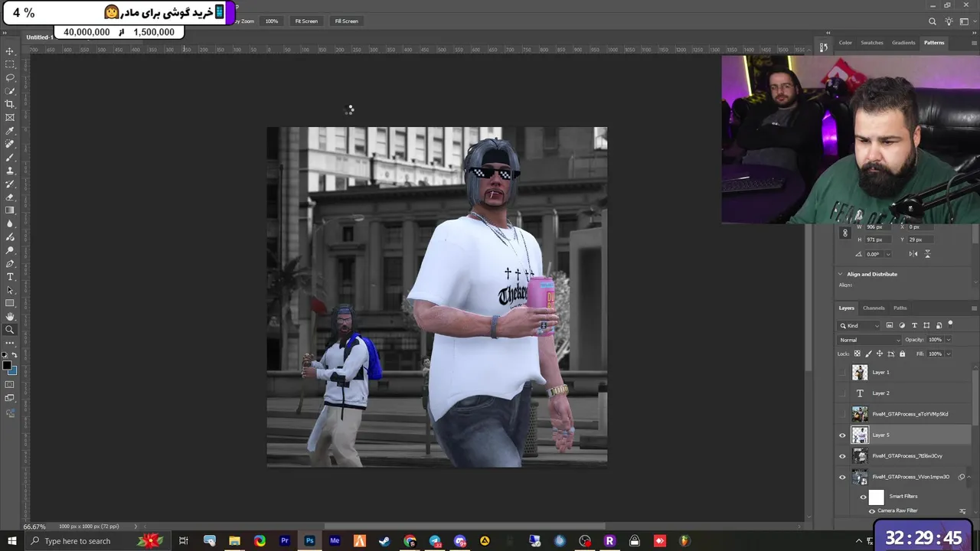Toggle Camera Raw Filter visibility eye
Screen dimensions: 980x551
(871, 510)
